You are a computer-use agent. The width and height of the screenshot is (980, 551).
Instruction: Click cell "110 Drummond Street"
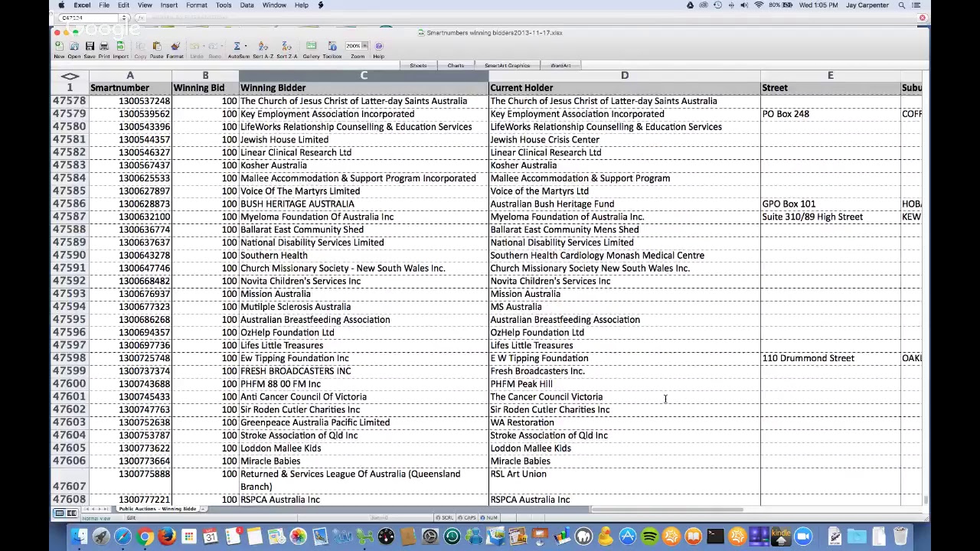pos(830,358)
